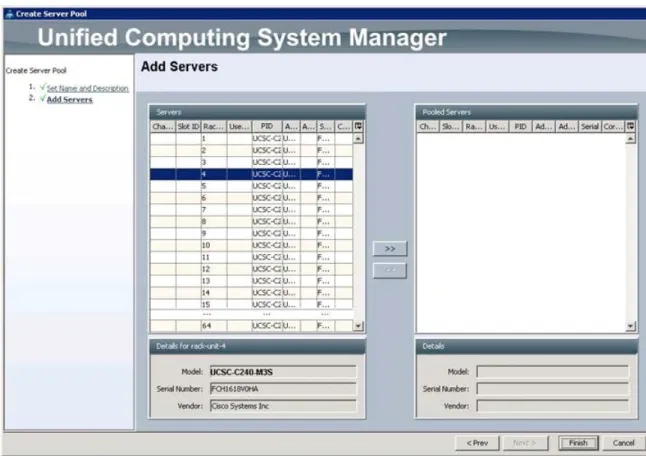This screenshot has width=646, height=456.
Task: Click Model field showing UCSC-C240-M3S
Action: pos(283,372)
